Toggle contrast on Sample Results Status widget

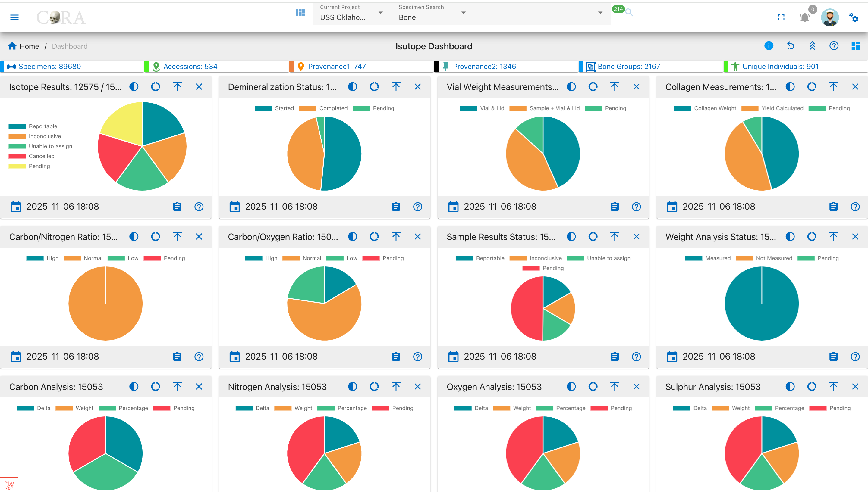pos(571,237)
